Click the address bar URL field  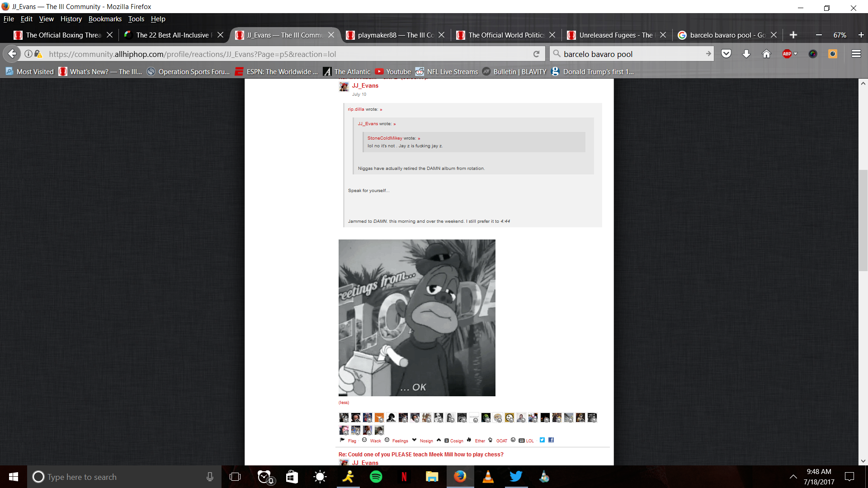tap(289, 54)
